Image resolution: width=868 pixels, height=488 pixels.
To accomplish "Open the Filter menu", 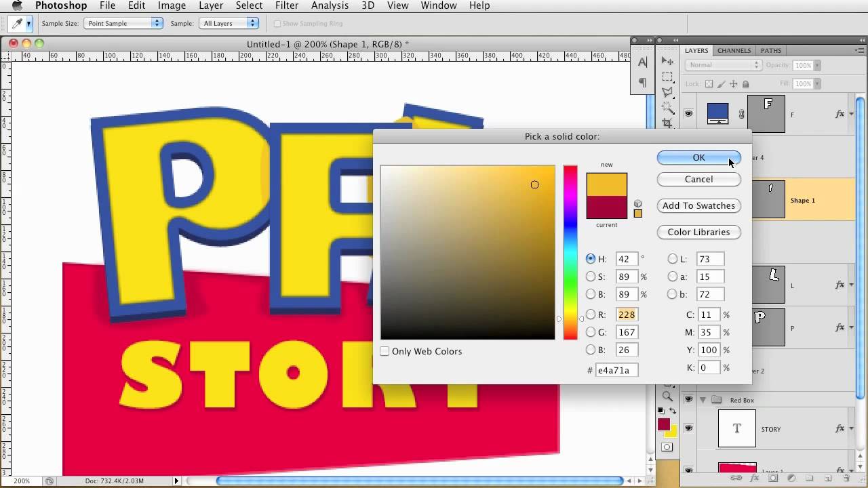I will 286,5.
